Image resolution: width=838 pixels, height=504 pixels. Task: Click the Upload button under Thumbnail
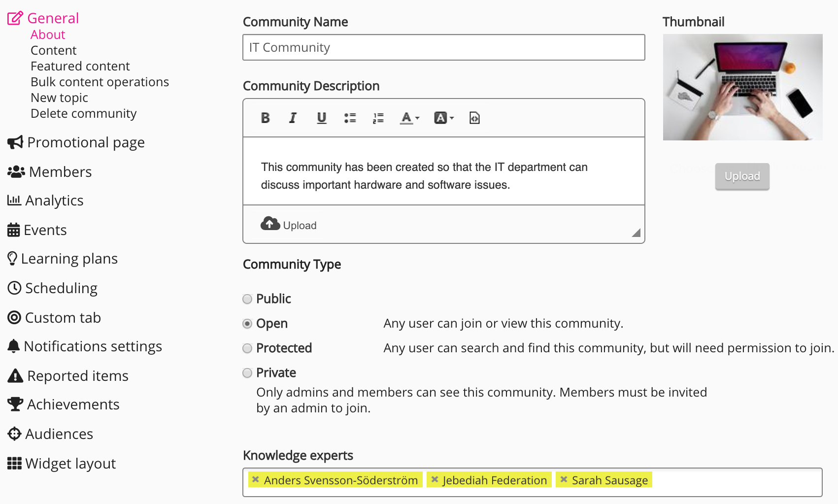(742, 176)
